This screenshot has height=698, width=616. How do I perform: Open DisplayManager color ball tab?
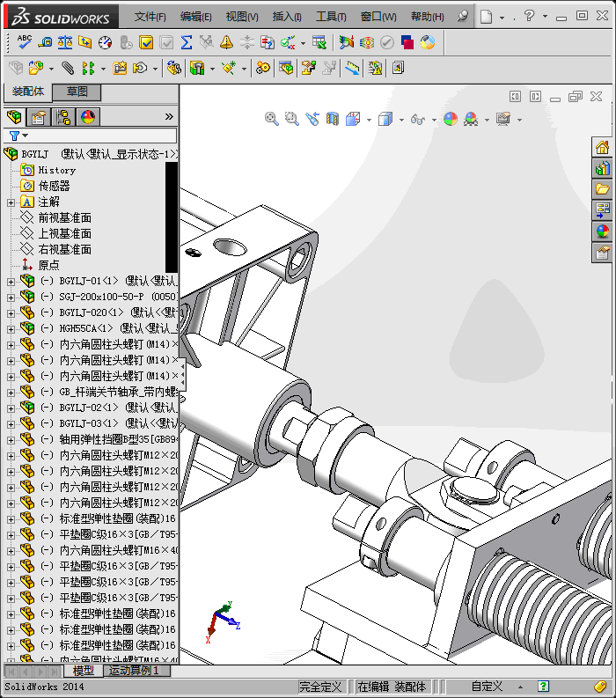[x=88, y=117]
